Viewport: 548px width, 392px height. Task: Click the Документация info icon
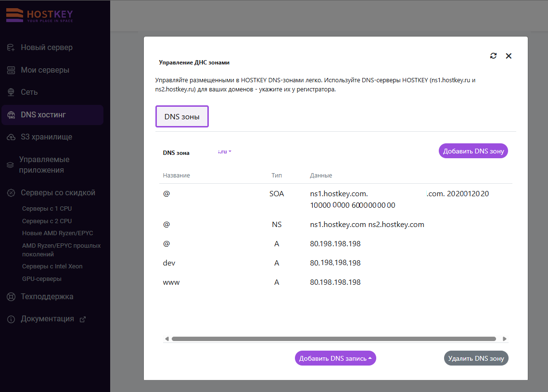click(11, 319)
